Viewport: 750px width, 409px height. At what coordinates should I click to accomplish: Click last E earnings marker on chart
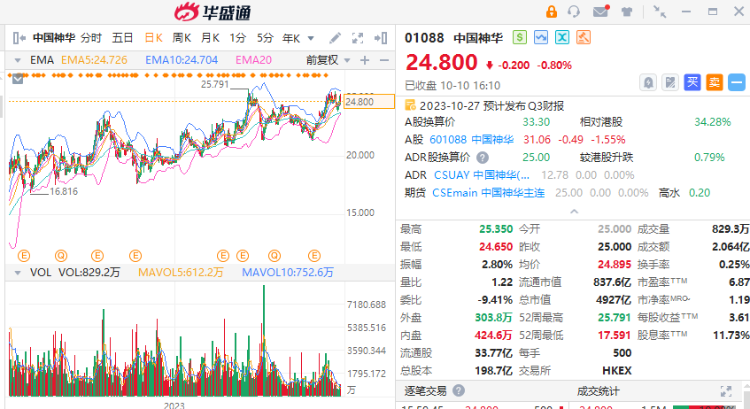pyautogui.click(x=314, y=256)
